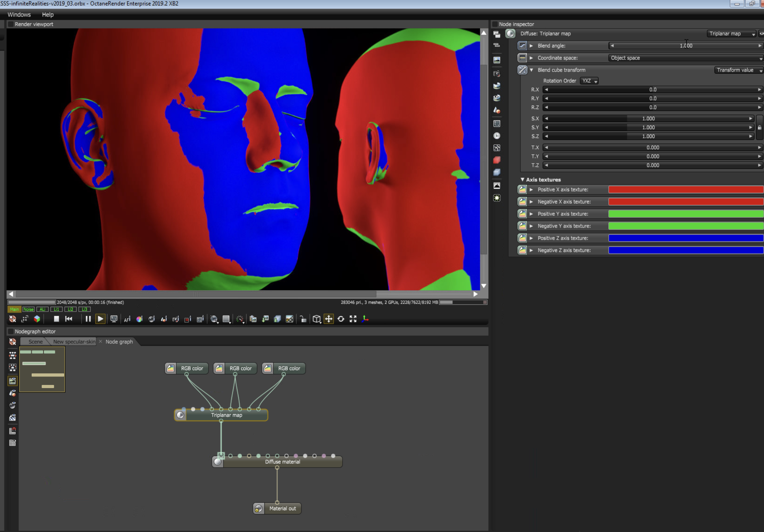Click the auto focus picker (AF) icon
The image size is (764, 532).
[x=127, y=319]
